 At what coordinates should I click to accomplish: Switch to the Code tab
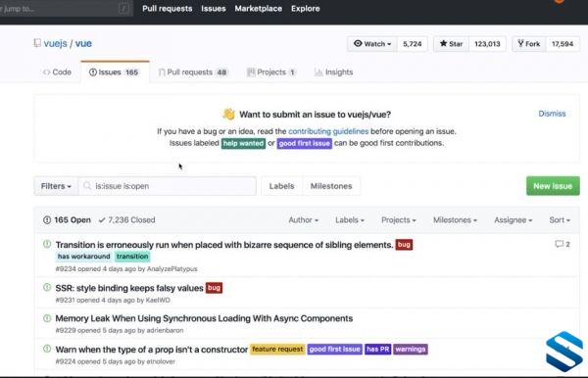[57, 71]
